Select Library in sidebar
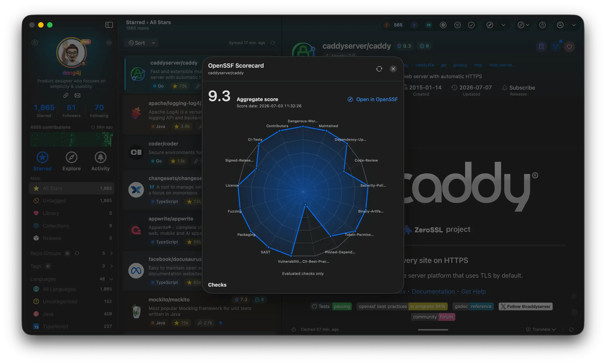The height and width of the screenshot is (364, 606). [x=72, y=213]
